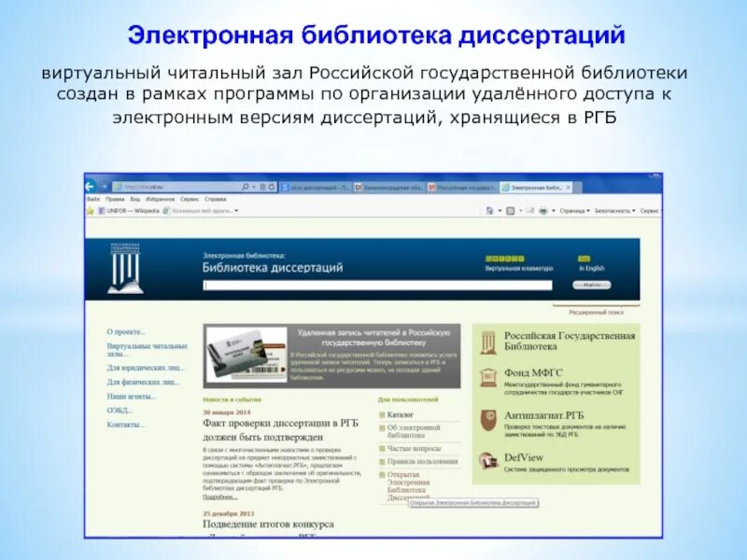Viewport: 747px width, 560px height.
Task: Open Правила пользования link
Action: tap(423, 461)
